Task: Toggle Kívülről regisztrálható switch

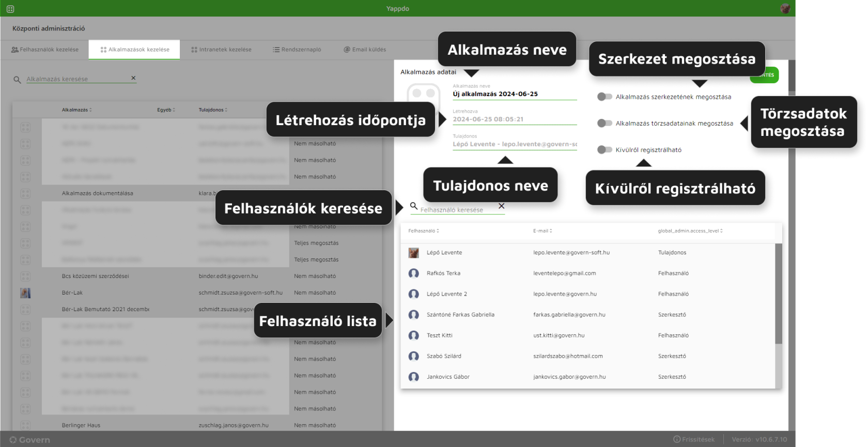Action: pyautogui.click(x=605, y=150)
